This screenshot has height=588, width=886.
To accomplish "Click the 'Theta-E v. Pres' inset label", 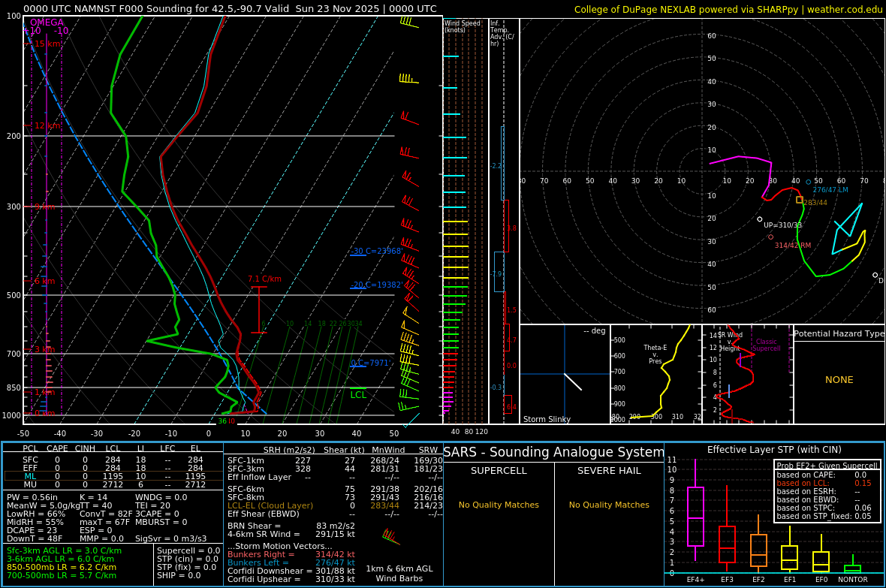I will (x=655, y=354).
